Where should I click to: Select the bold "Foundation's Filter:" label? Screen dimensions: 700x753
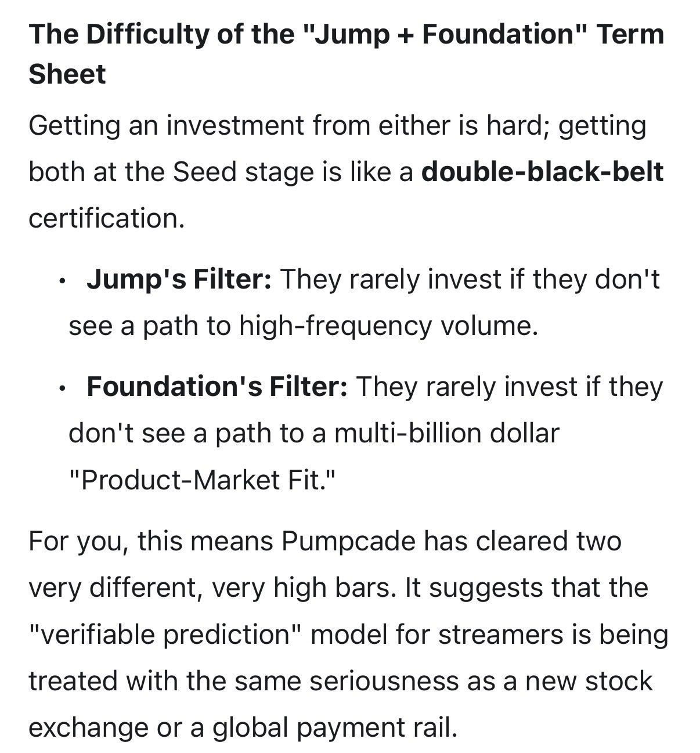(217, 387)
